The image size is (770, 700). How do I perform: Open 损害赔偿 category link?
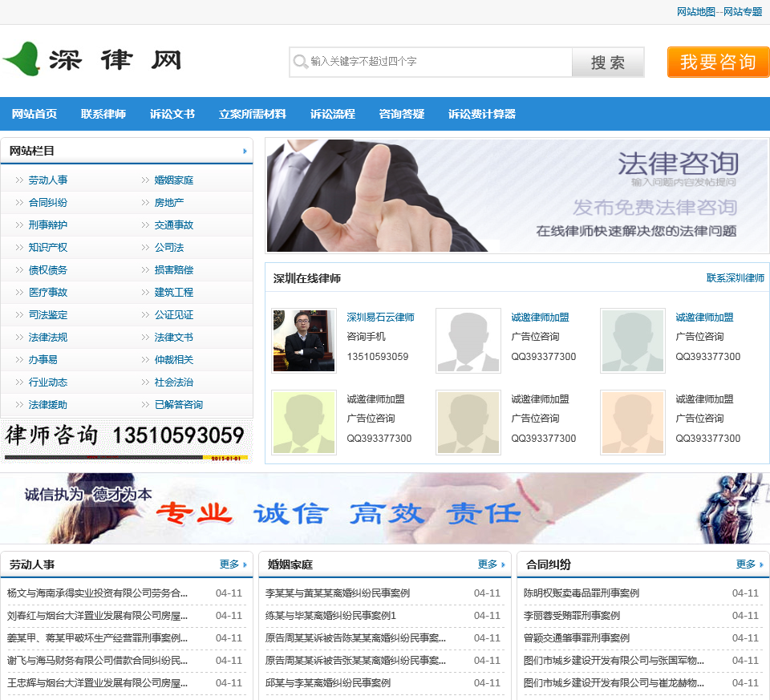[x=174, y=270]
